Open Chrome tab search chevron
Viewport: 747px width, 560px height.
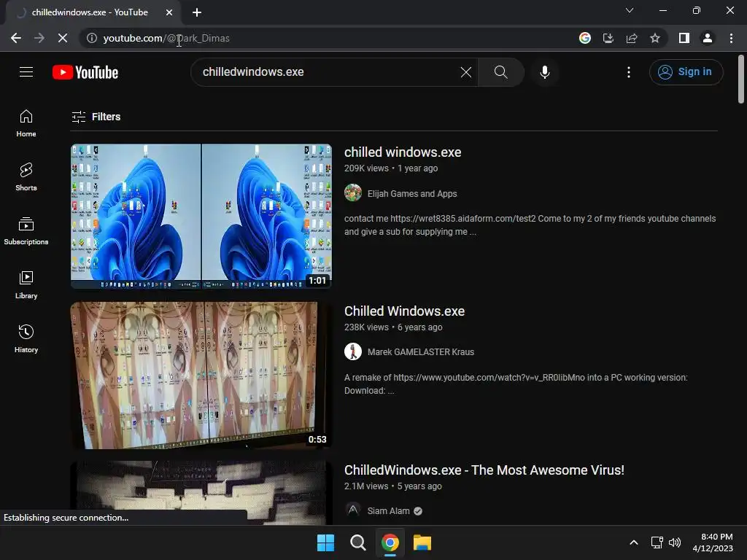[630, 10]
